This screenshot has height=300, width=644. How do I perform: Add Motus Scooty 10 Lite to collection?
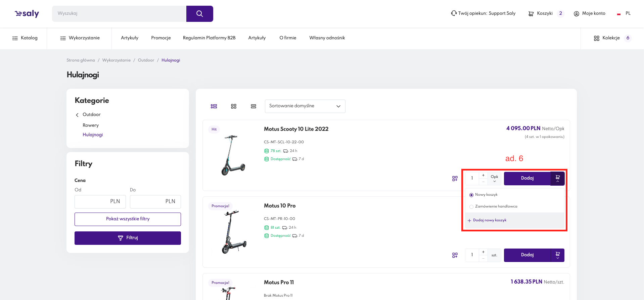click(x=455, y=179)
